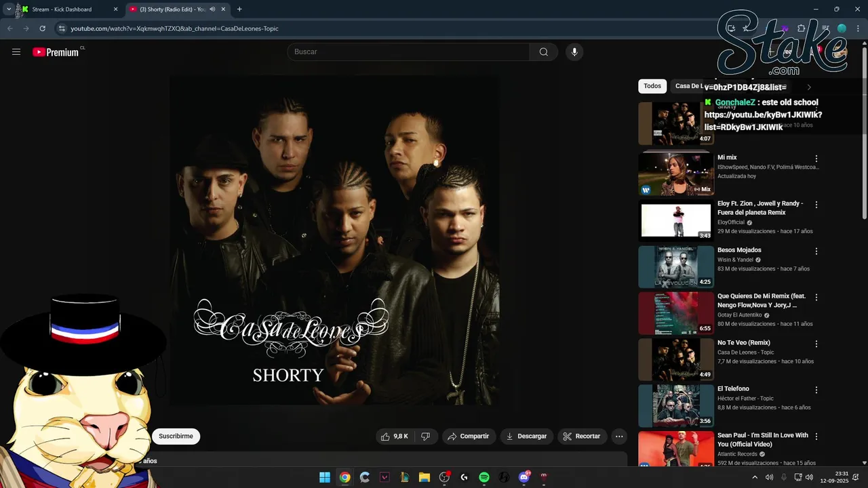Open the Chrome three-dot menu
This screenshot has width=868, height=488.
coord(858,28)
